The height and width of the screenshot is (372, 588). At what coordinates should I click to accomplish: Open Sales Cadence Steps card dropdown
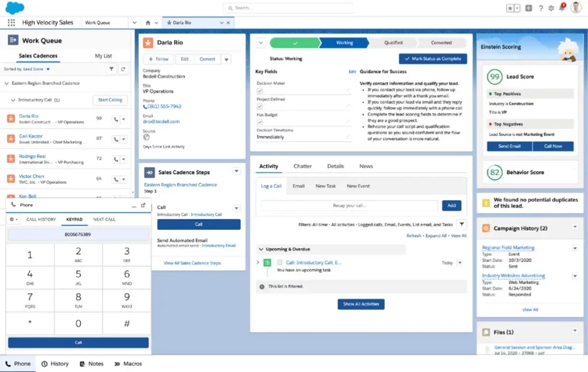click(x=236, y=171)
